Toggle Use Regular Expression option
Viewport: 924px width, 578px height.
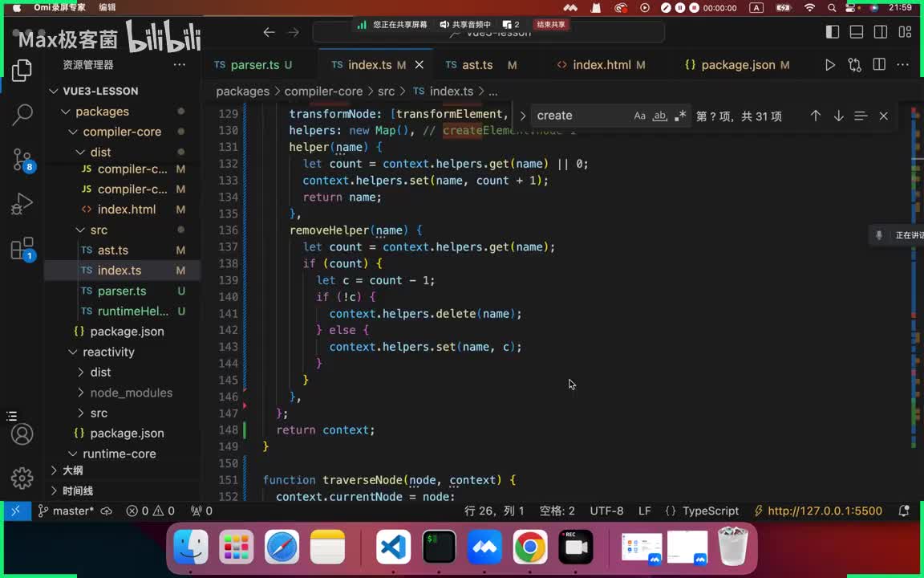click(680, 116)
